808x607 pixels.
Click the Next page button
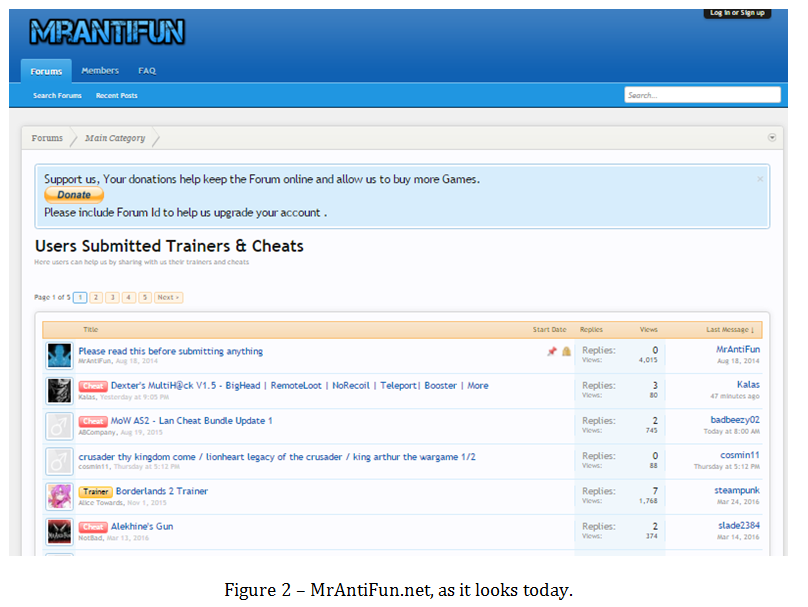click(169, 297)
